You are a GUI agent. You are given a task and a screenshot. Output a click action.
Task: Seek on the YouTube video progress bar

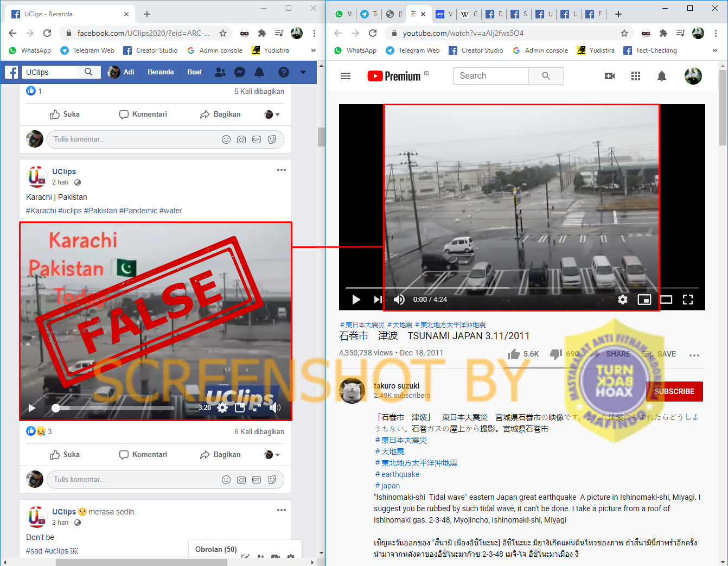point(522,288)
